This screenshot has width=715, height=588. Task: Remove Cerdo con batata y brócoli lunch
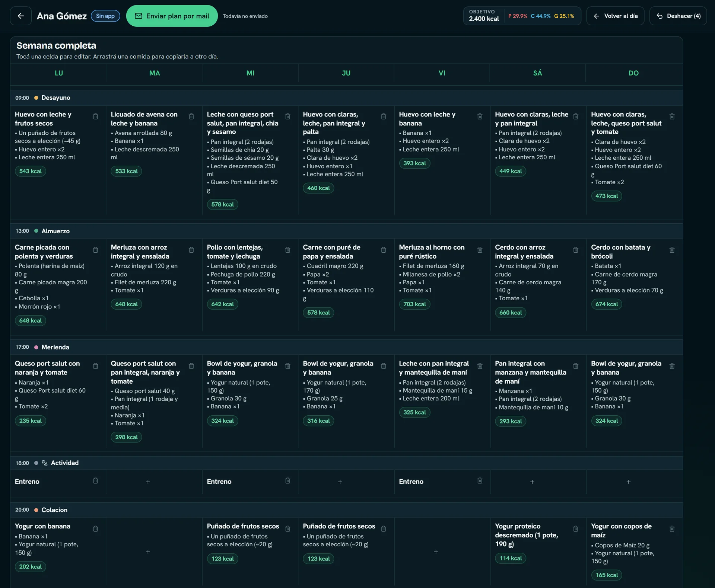[672, 250]
